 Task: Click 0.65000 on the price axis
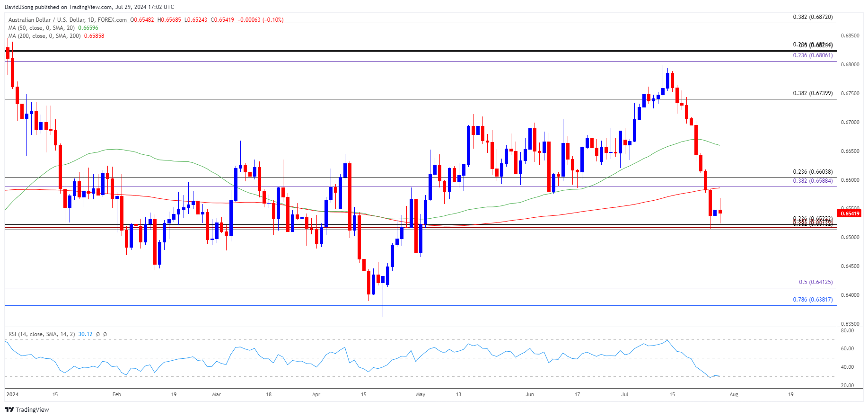click(x=850, y=238)
